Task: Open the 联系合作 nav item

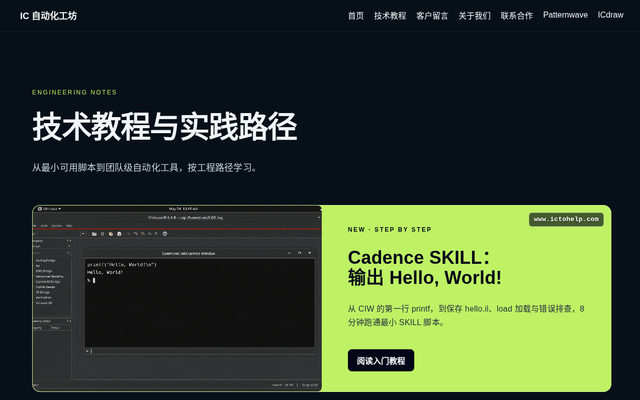Action: point(516,16)
